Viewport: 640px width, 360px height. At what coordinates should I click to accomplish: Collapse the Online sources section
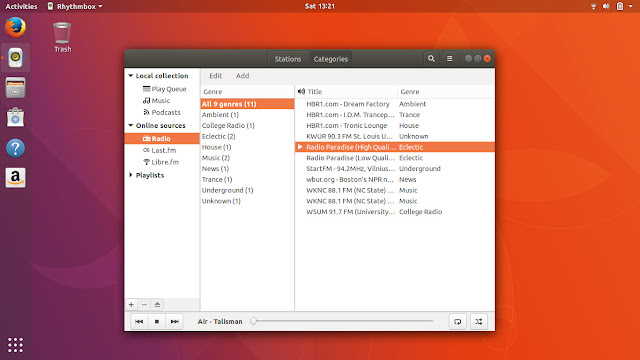131,125
